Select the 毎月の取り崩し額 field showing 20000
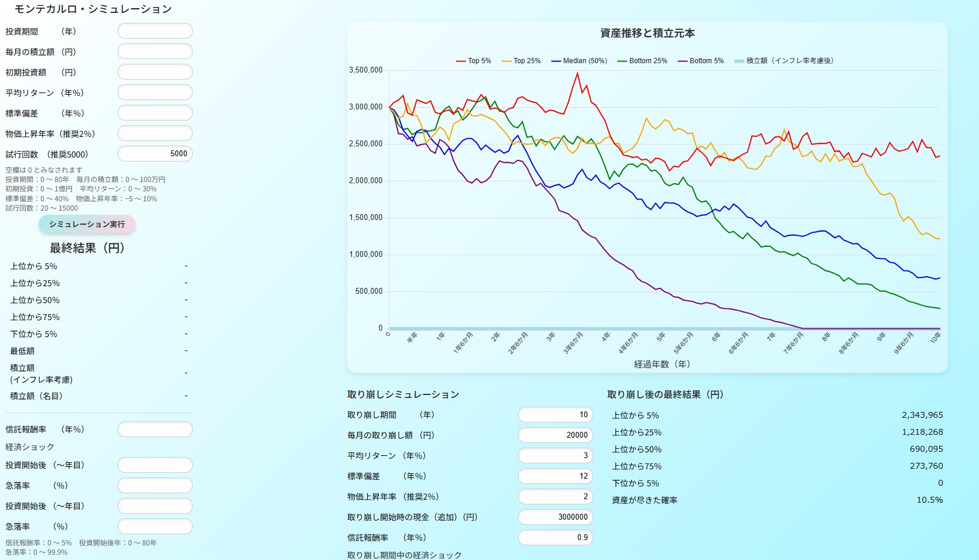979x560 pixels. 555,435
